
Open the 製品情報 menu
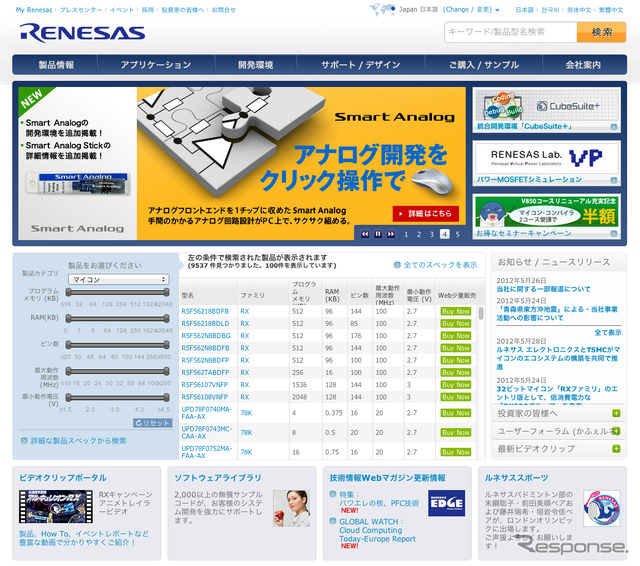(x=56, y=65)
